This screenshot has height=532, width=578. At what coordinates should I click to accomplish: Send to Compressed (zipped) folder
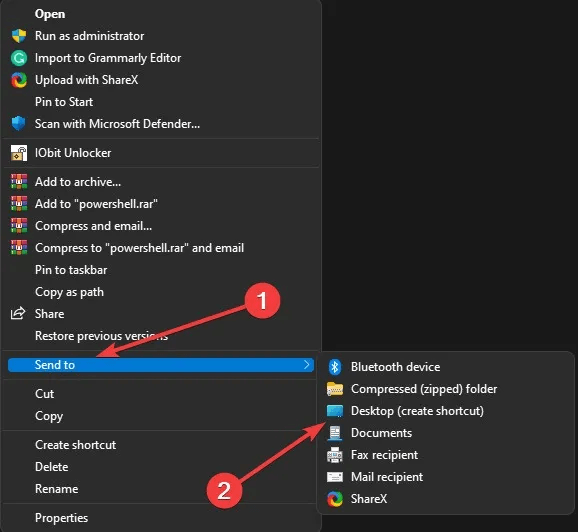424,389
